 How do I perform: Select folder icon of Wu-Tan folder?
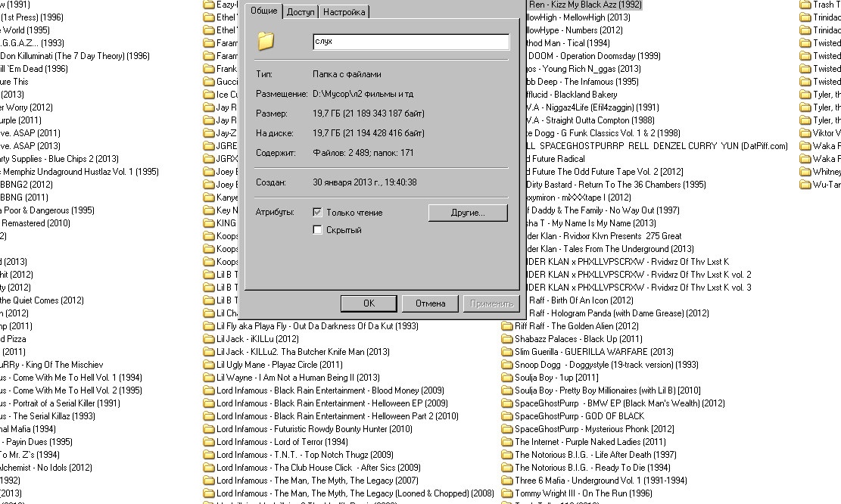pyautogui.click(x=805, y=185)
